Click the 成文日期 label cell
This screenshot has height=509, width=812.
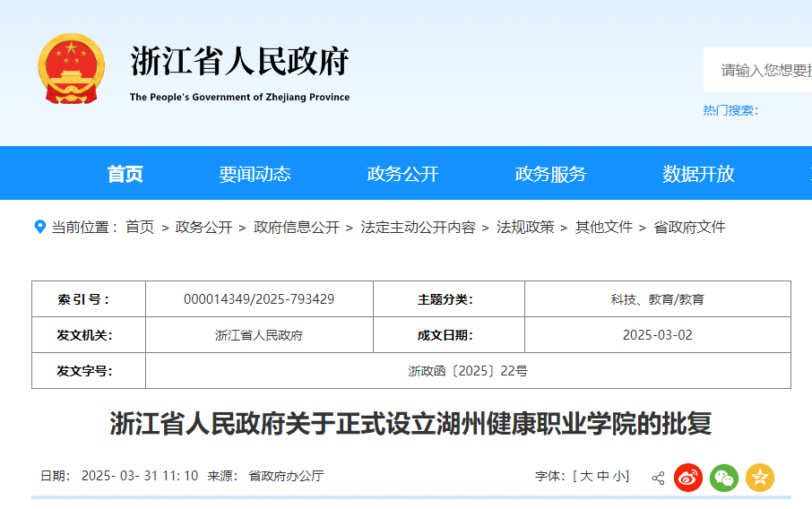click(449, 335)
